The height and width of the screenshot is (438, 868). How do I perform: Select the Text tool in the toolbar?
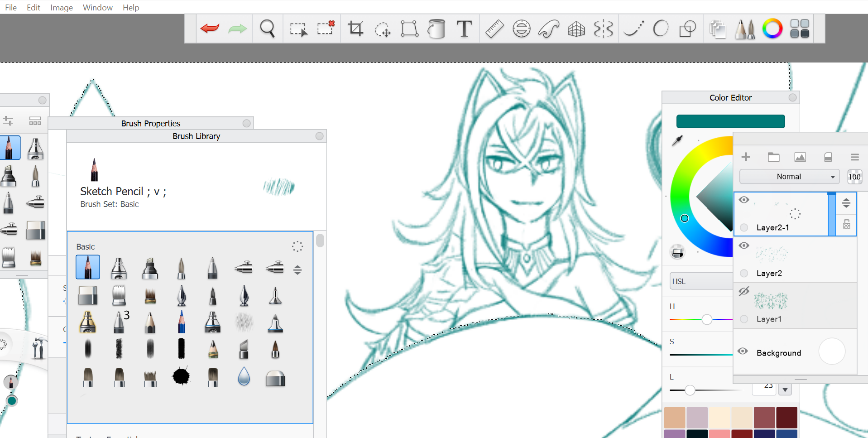coord(464,29)
